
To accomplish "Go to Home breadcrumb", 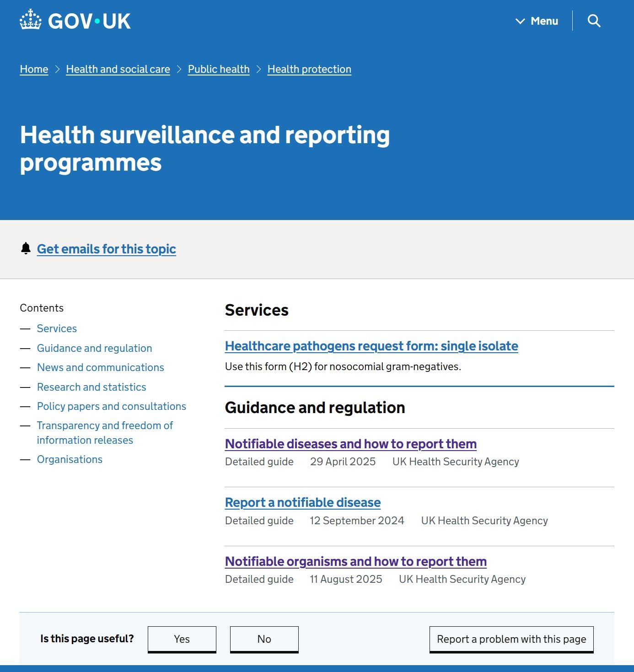I will point(34,69).
